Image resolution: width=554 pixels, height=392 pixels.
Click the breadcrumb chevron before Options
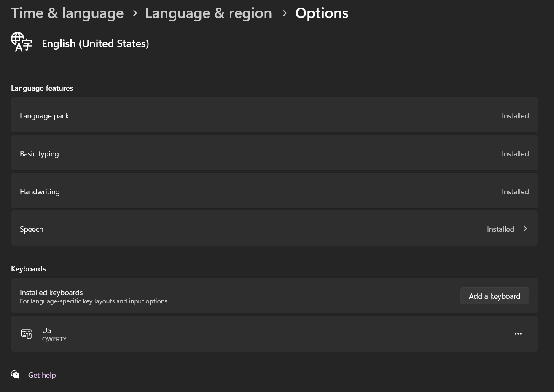(x=285, y=13)
